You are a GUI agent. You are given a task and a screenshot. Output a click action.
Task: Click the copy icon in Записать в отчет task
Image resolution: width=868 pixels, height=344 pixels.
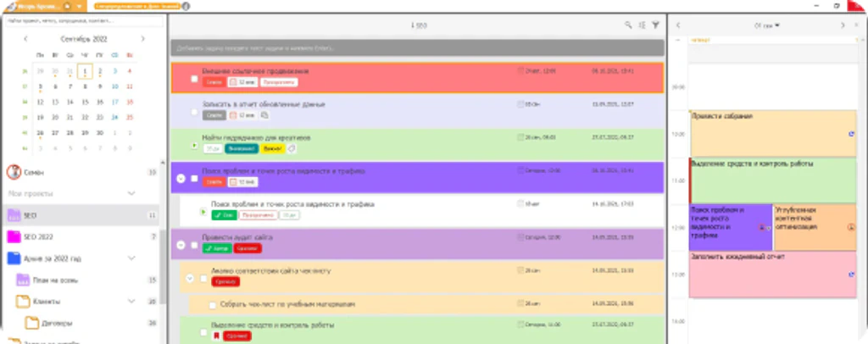[x=264, y=115]
